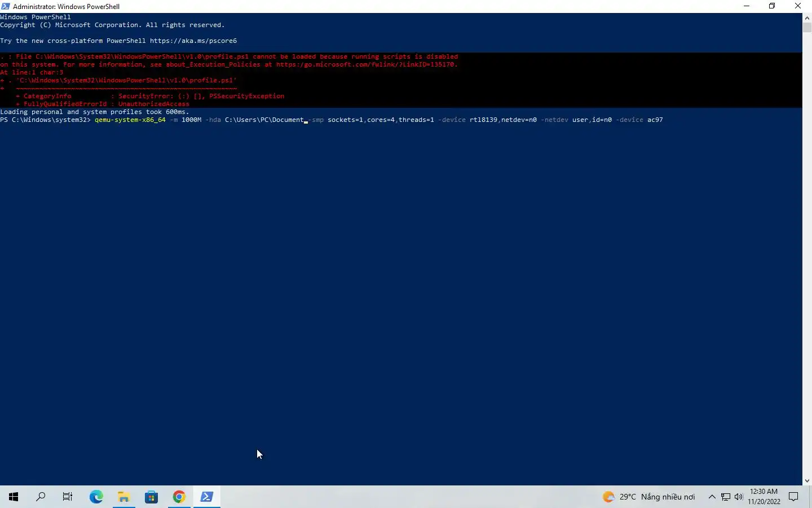The width and height of the screenshot is (812, 508).
Task: Launch Microsoft Edge from taskbar
Action: [96, 497]
